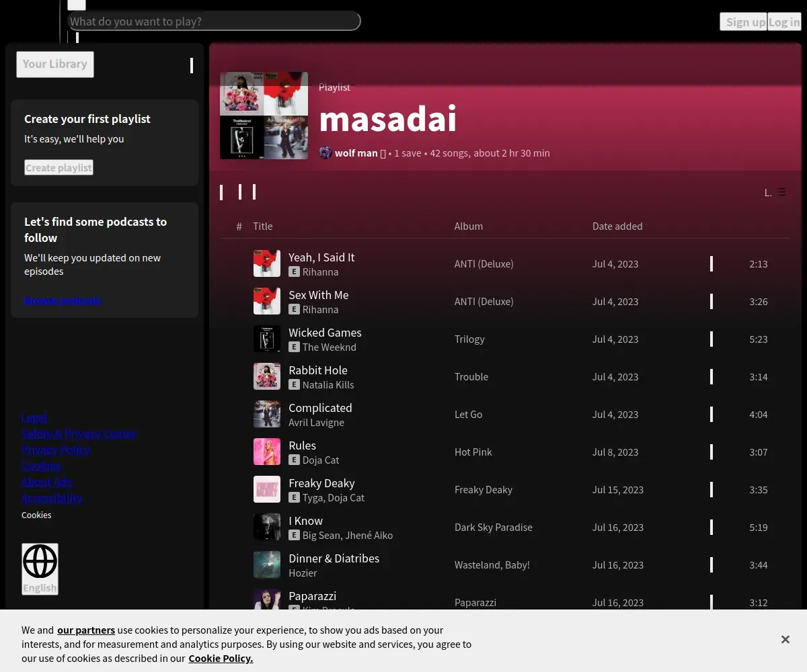The height and width of the screenshot is (672, 807).
Task: Open wolf man's profile name link
Action: pos(356,153)
